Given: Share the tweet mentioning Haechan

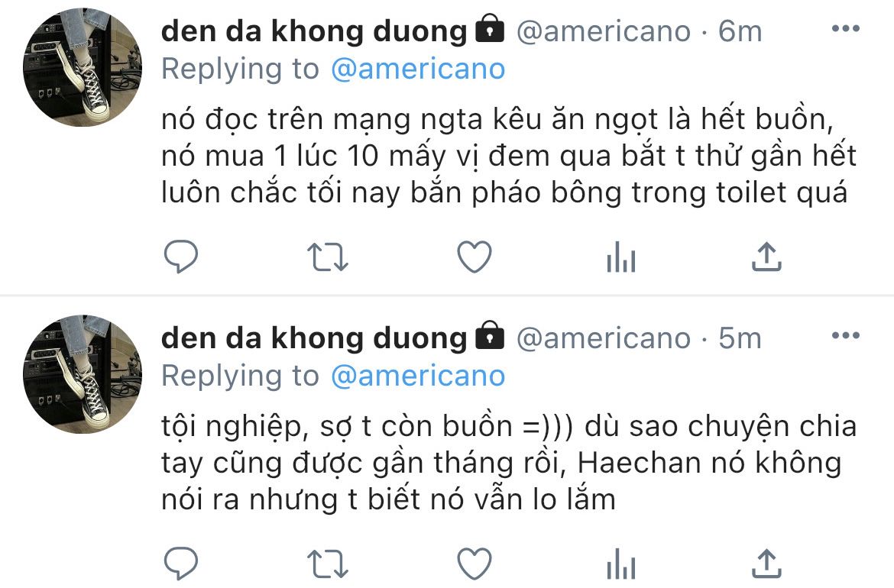Looking at the screenshot, I should 766,564.
